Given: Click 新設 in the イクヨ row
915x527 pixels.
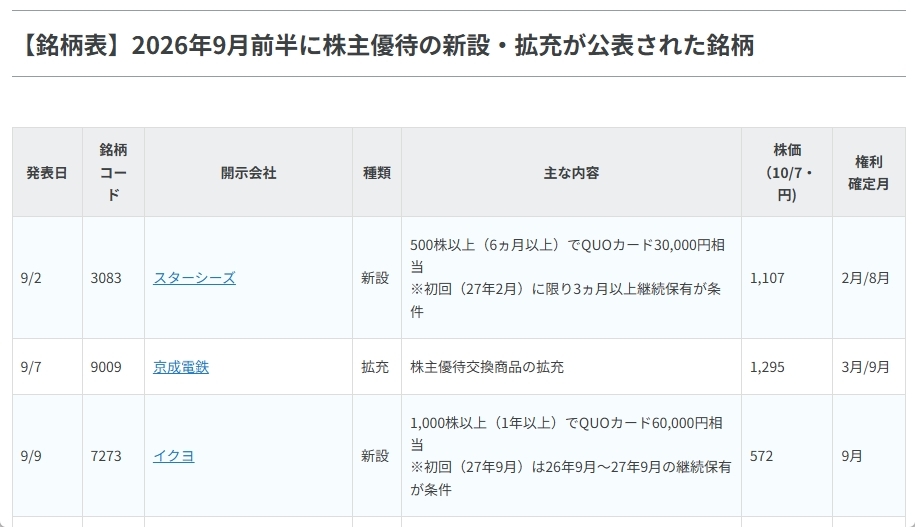Looking at the screenshot, I should coord(375,456).
